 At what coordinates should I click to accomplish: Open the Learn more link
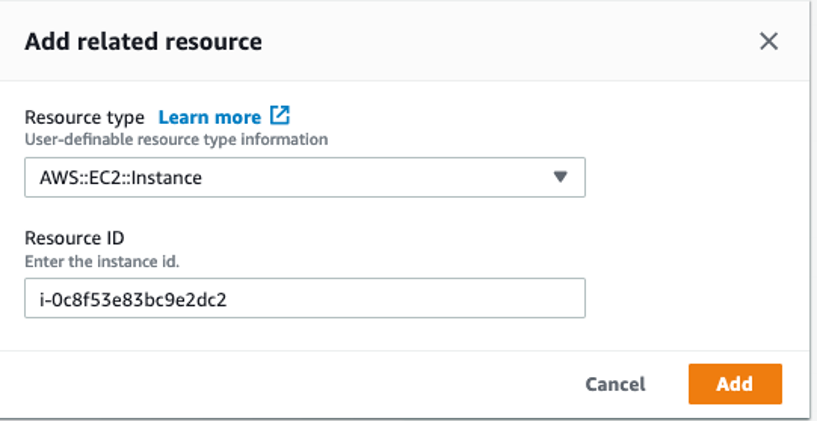pos(209,117)
